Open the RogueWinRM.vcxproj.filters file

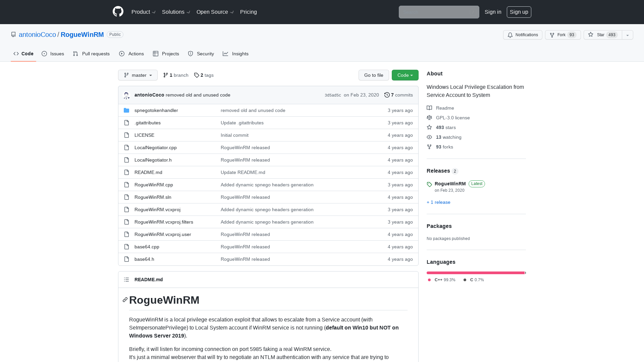tap(164, 222)
